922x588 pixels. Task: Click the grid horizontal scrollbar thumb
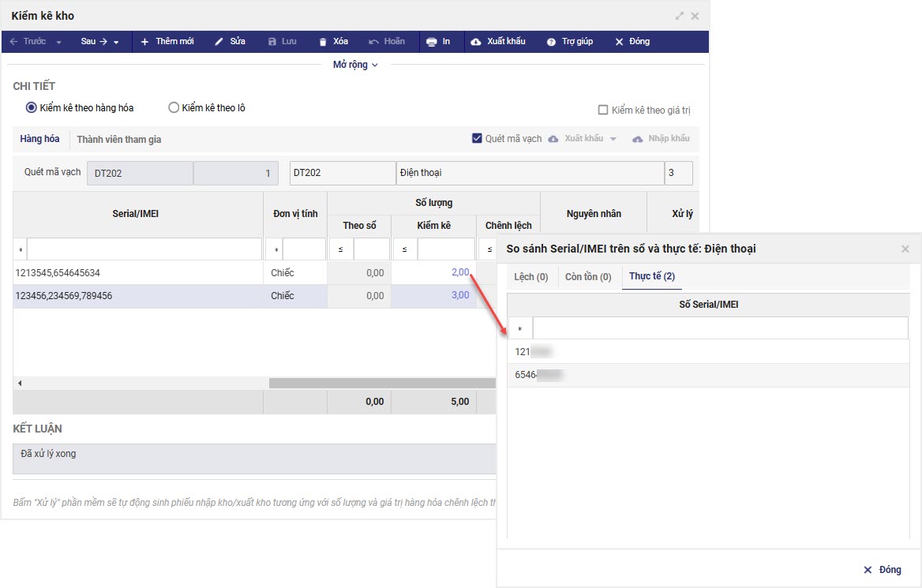(x=382, y=384)
